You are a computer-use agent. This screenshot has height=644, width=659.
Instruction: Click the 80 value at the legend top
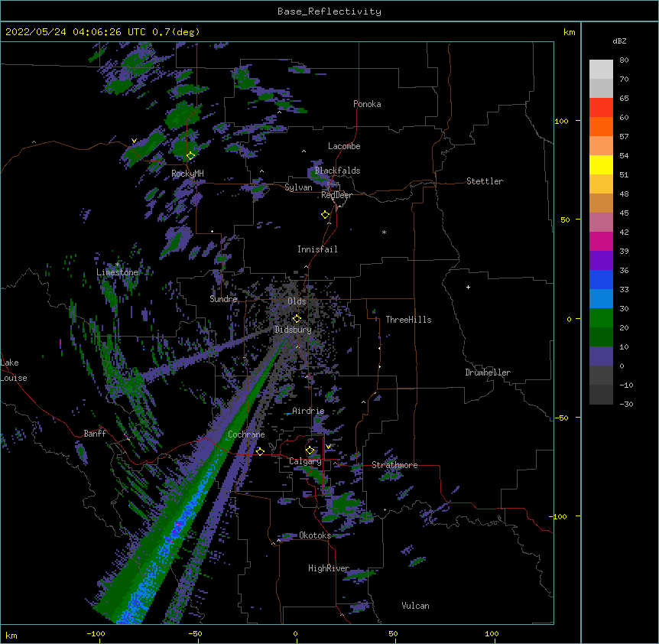(624, 60)
